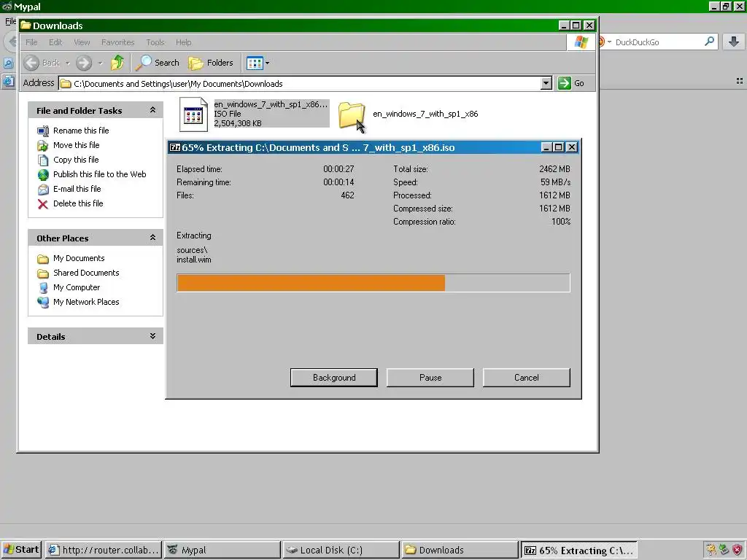Click Move this file
The height and width of the screenshot is (560, 747).
pyautogui.click(x=76, y=145)
